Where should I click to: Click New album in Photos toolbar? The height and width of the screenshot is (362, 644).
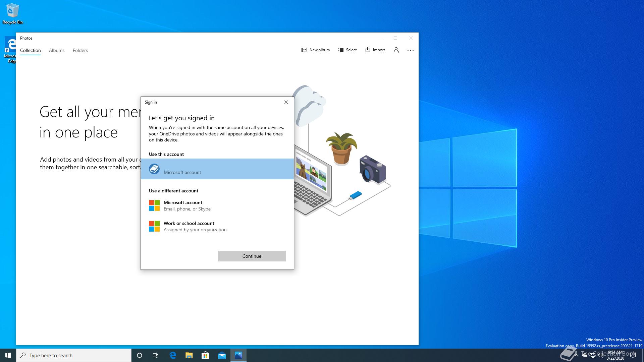pyautogui.click(x=316, y=50)
